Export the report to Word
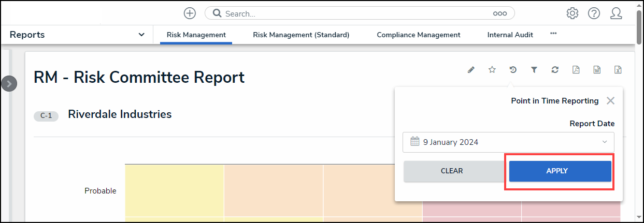Image resolution: width=644 pixels, height=223 pixels. coord(597,70)
